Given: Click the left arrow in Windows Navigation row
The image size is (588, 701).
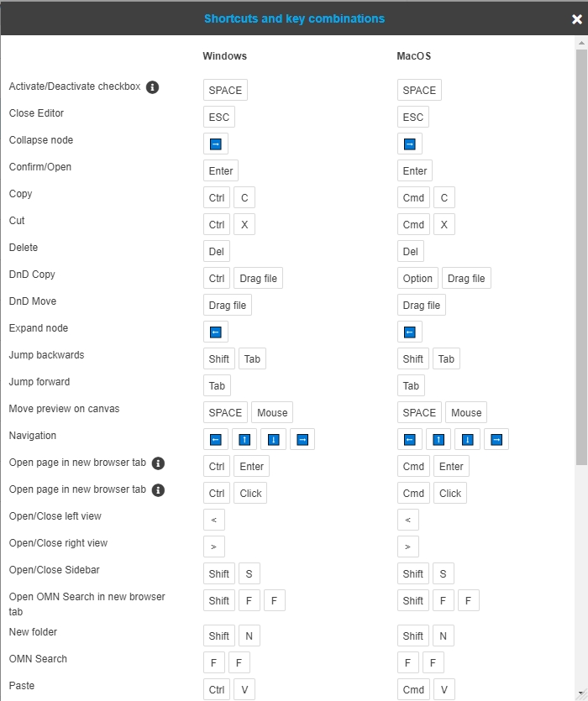Looking at the screenshot, I should tap(215, 439).
